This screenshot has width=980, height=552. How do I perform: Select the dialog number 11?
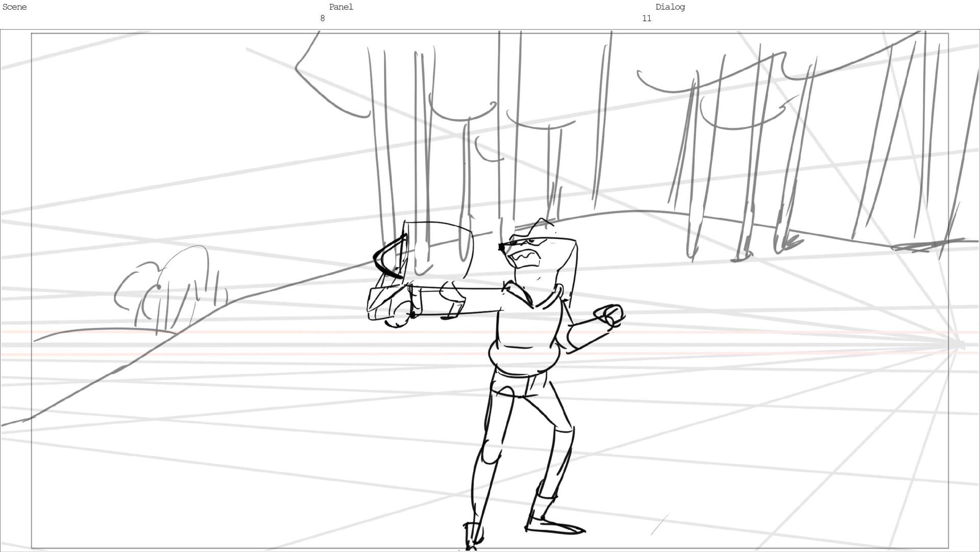(647, 18)
